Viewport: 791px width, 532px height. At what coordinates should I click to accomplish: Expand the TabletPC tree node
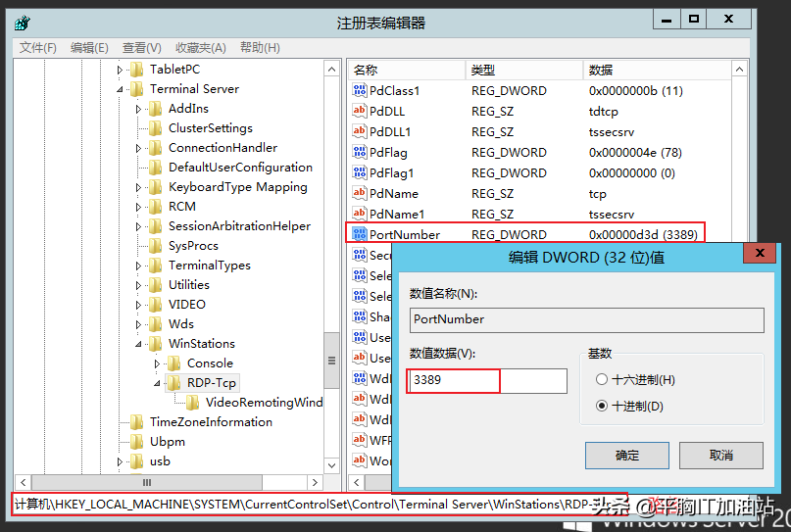tap(120, 70)
